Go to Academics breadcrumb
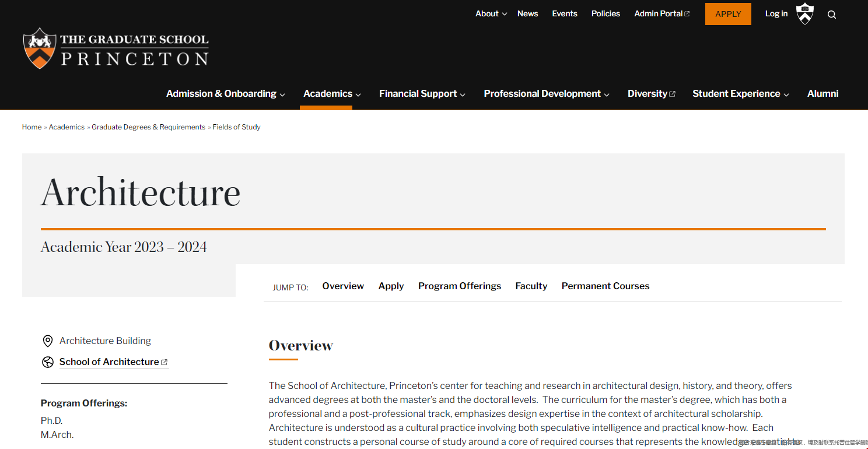This screenshot has height=449, width=868. (x=66, y=127)
